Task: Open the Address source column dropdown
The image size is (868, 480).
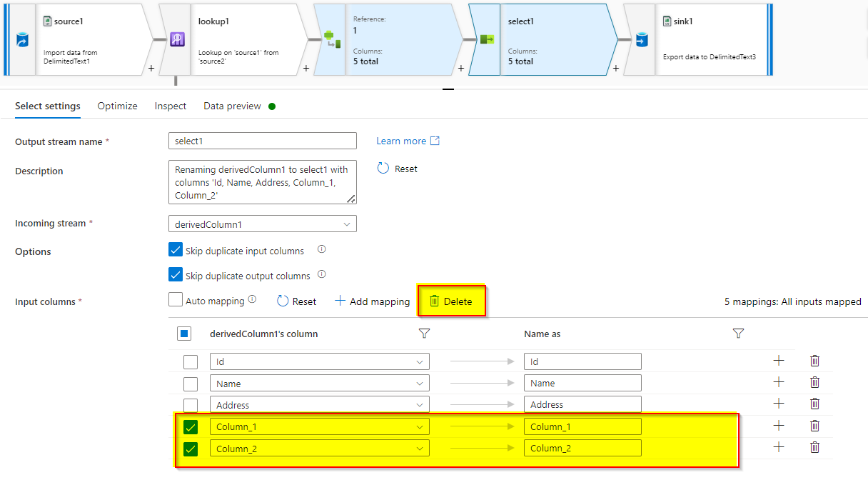Action: click(x=320, y=404)
